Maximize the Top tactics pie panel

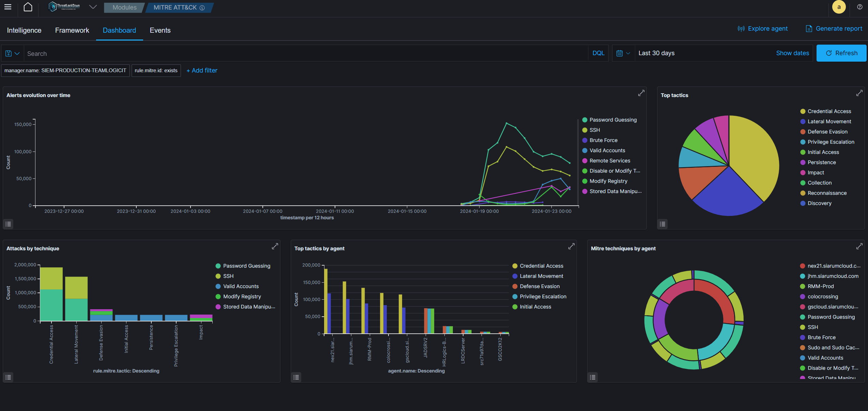coord(859,93)
